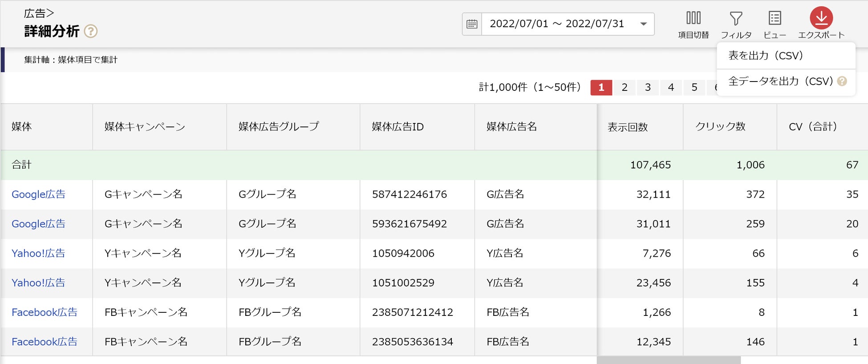Click the help icon next to 詳細分析
This screenshot has height=364, width=868.
click(x=91, y=31)
